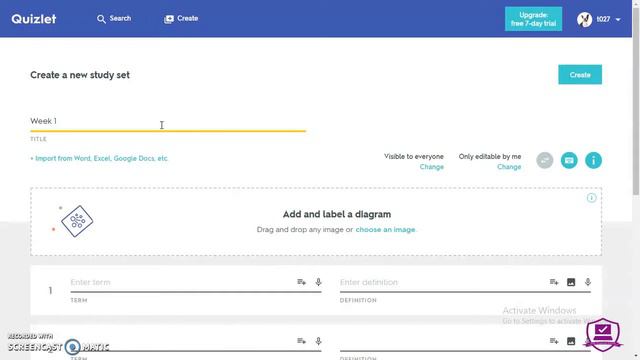Image resolution: width=640 pixels, height=360 pixels.
Task: Change the Visible to everyone setting
Action: [x=431, y=167]
